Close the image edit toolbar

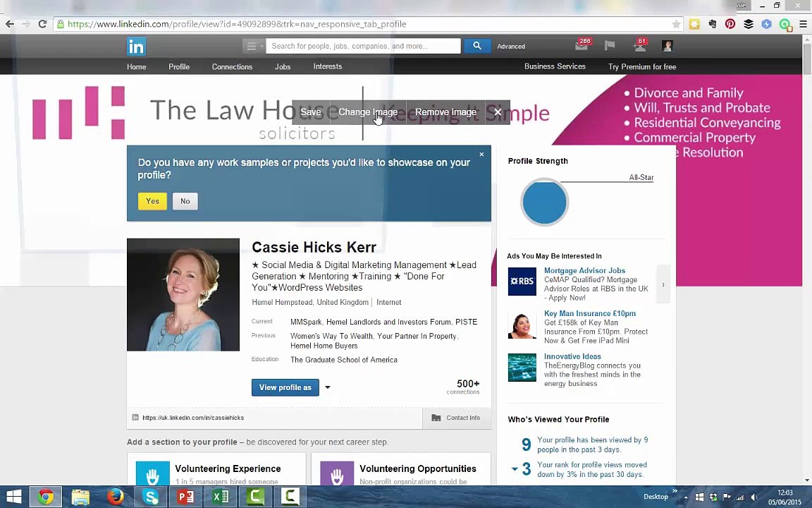[x=498, y=112]
